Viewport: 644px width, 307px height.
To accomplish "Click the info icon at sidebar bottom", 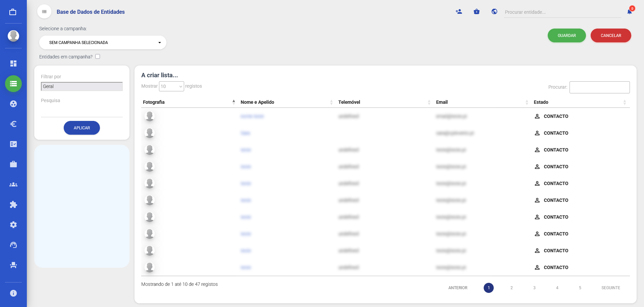I will [13, 293].
